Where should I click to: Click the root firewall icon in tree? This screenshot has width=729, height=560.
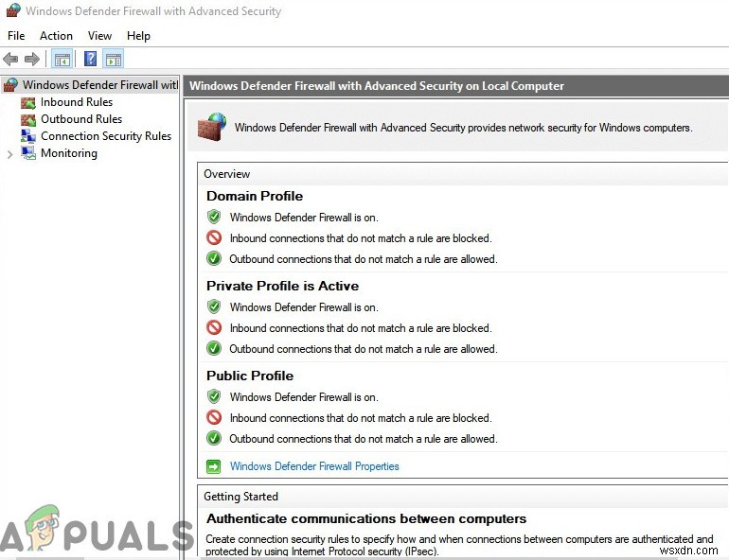10,85
